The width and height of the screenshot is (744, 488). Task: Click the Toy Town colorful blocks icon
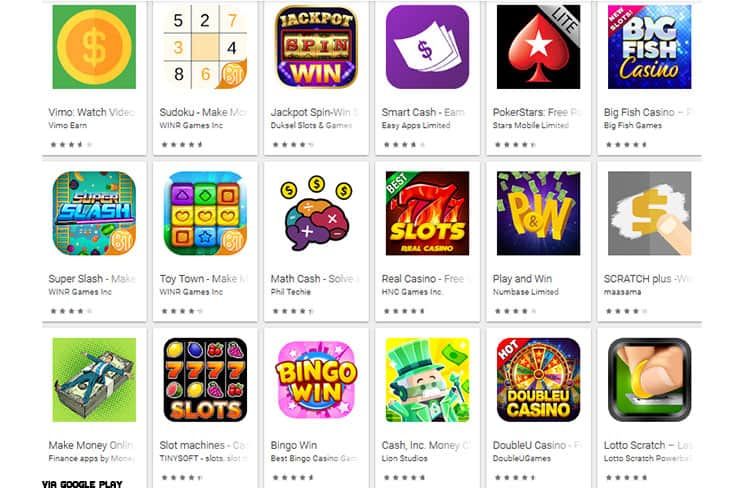click(205, 213)
